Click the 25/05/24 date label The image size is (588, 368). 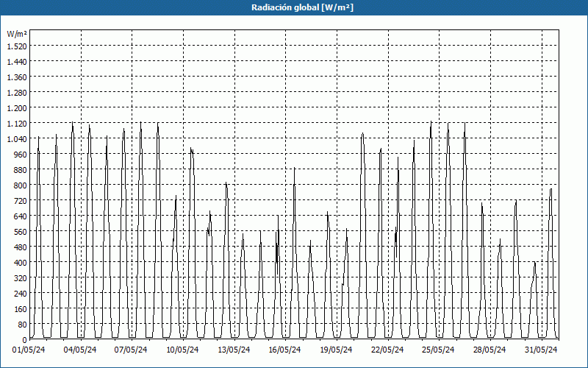(438, 350)
